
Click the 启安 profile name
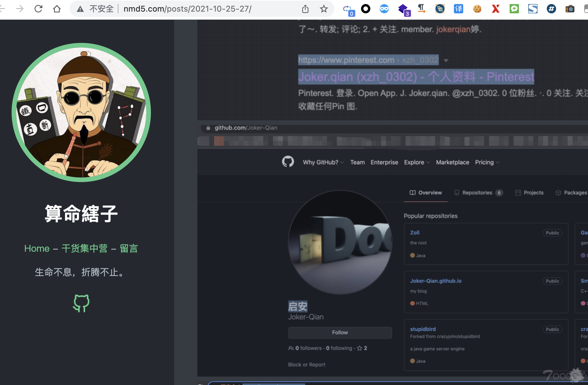click(297, 306)
